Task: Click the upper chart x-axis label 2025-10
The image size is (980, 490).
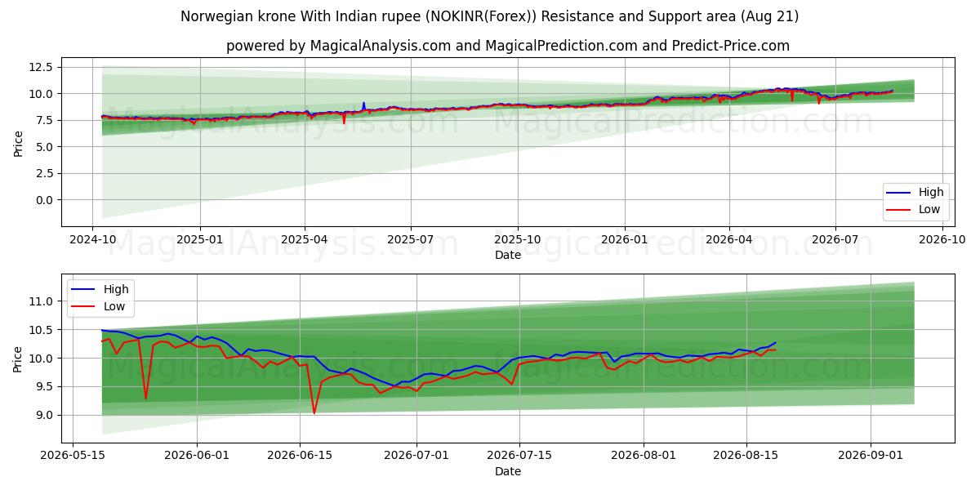Action: tap(517, 238)
